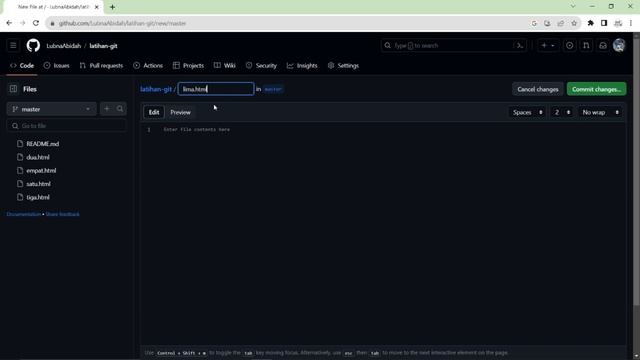Switch to the Security tab
Viewport: 640px width, 360px height.
tap(261, 66)
